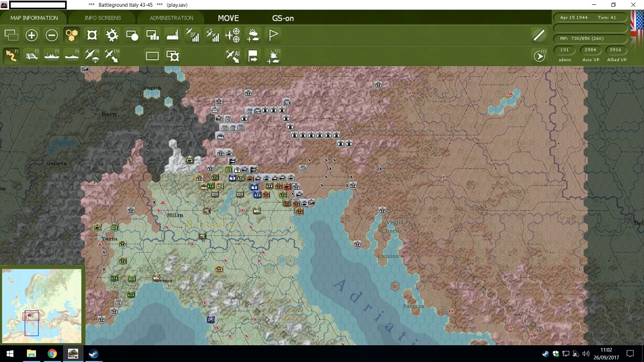This screenshot has width=644, height=362.
Task: Open Steam from the taskbar
Action: pos(93,354)
